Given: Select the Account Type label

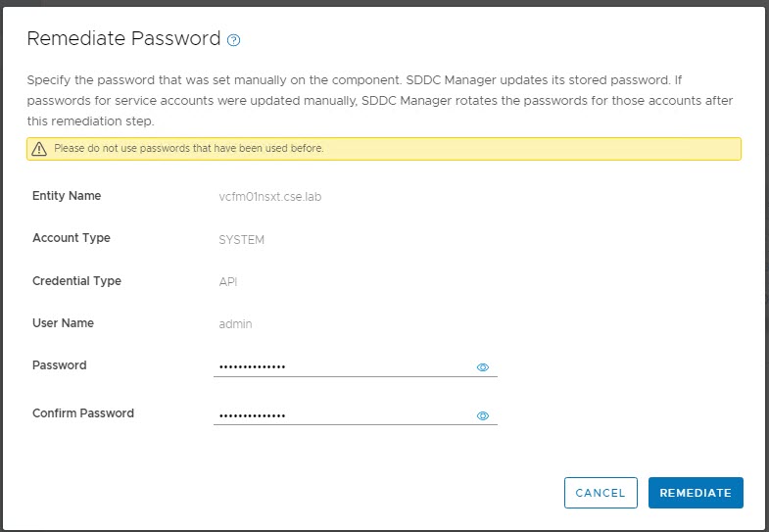Looking at the screenshot, I should [72, 238].
